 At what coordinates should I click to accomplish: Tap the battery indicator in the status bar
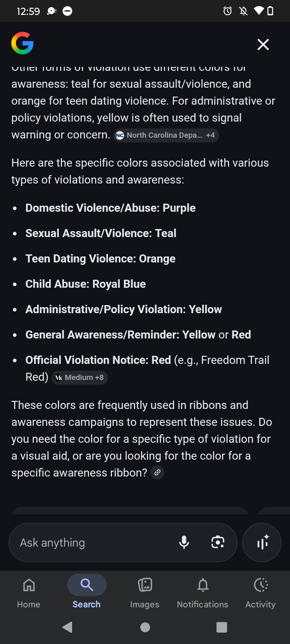click(x=270, y=11)
